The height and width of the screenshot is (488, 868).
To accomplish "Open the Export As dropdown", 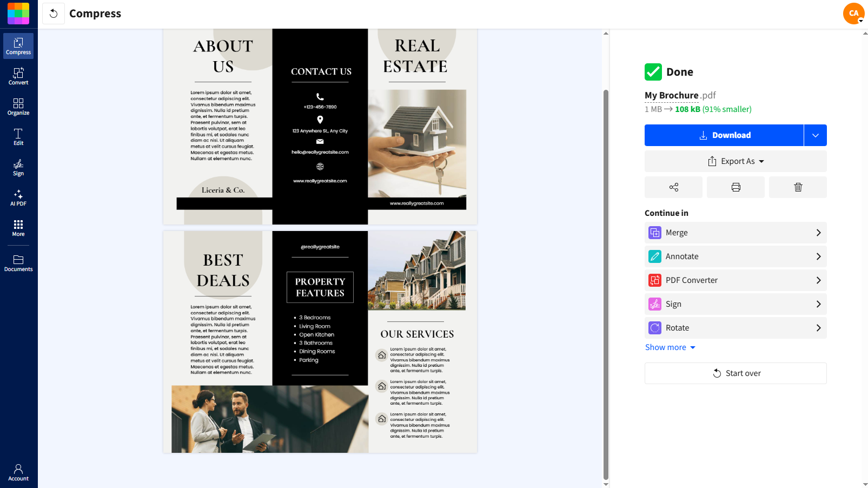I will [735, 161].
